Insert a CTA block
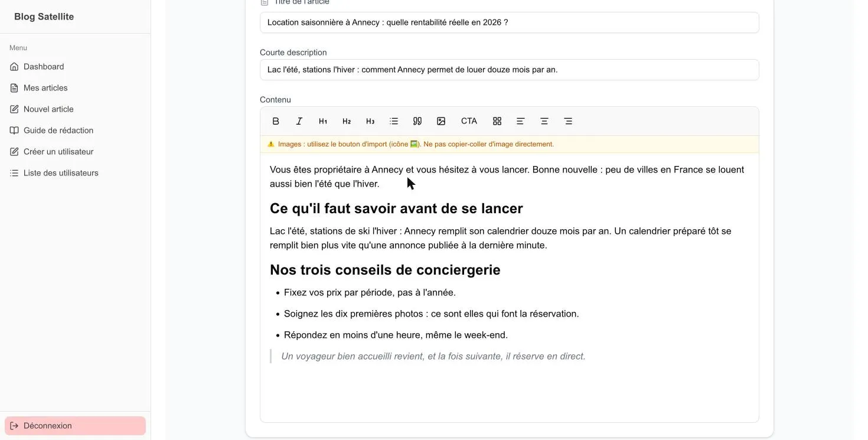Screen dimensions: 868x440 point(469,121)
